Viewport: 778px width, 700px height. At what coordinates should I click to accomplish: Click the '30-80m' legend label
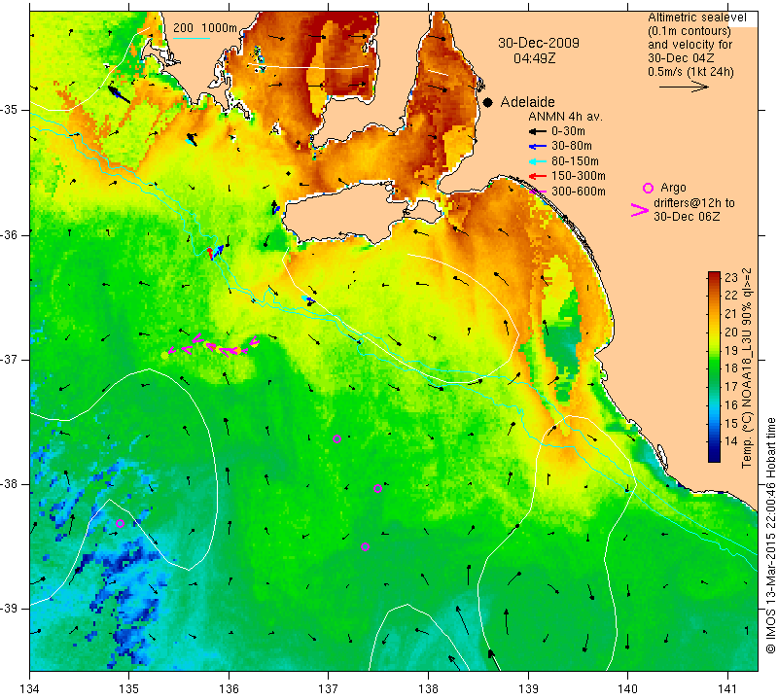[572, 146]
